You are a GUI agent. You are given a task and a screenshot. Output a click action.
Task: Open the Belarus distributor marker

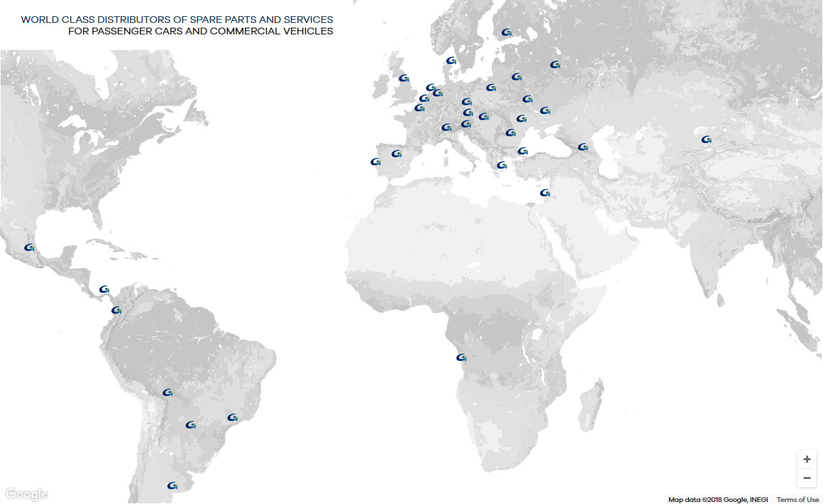[x=516, y=77]
